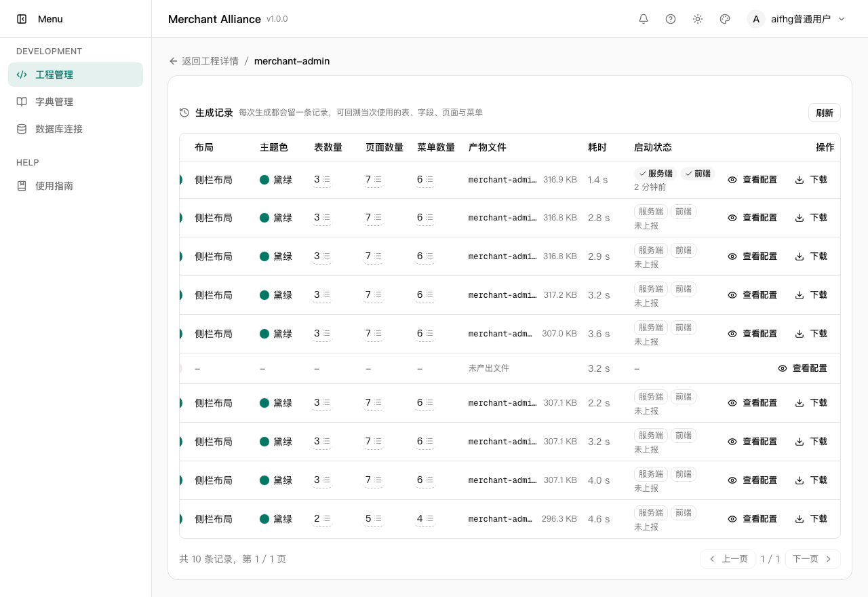The width and height of the screenshot is (868, 597).
Task: Click the 黛绿 color swatch in 1.4 s row
Action: click(264, 180)
